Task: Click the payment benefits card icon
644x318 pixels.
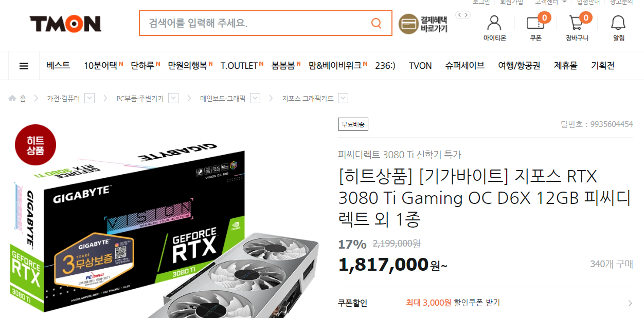Action: click(x=408, y=24)
